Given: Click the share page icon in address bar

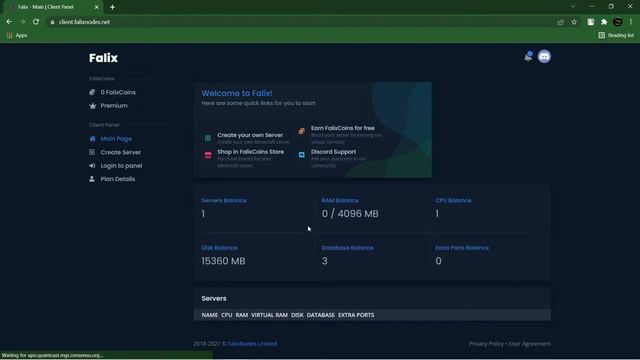Looking at the screenshot, I should click(560, 22).
